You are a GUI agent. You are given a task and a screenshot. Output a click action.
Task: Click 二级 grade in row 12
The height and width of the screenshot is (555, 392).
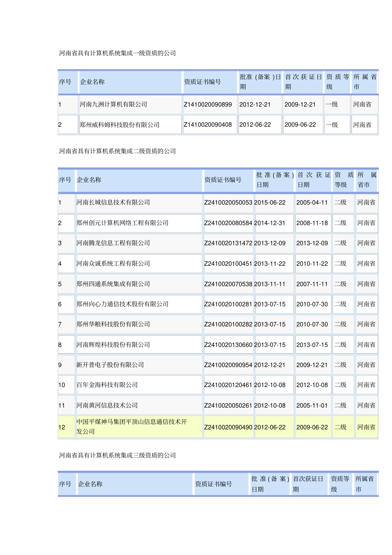(340, 427)
